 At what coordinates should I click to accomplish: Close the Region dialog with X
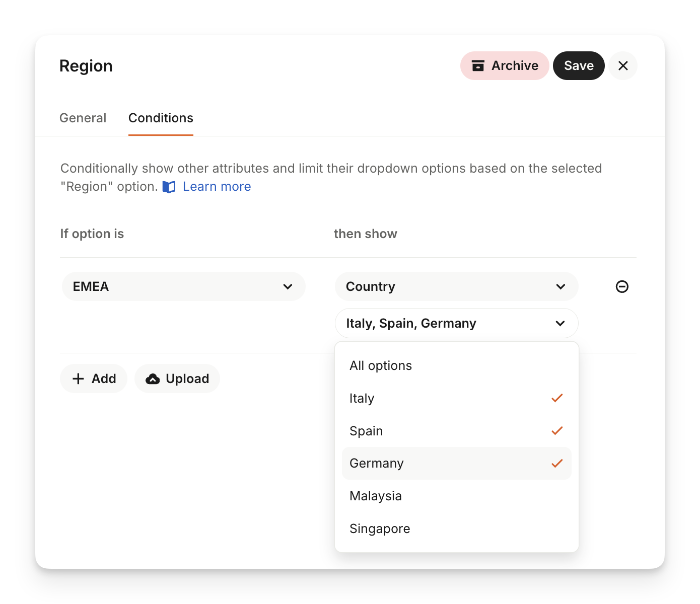point(622,66)
